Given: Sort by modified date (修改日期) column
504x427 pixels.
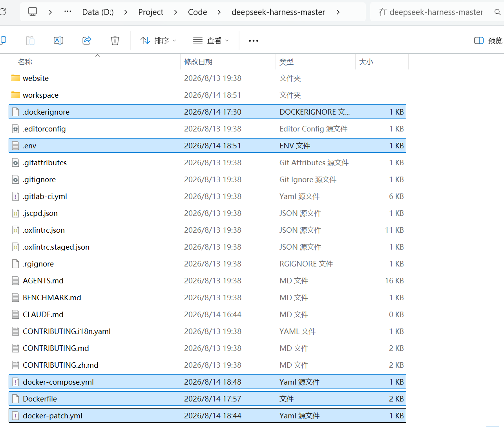Looking at the screenshot, I should pos(198,62).
